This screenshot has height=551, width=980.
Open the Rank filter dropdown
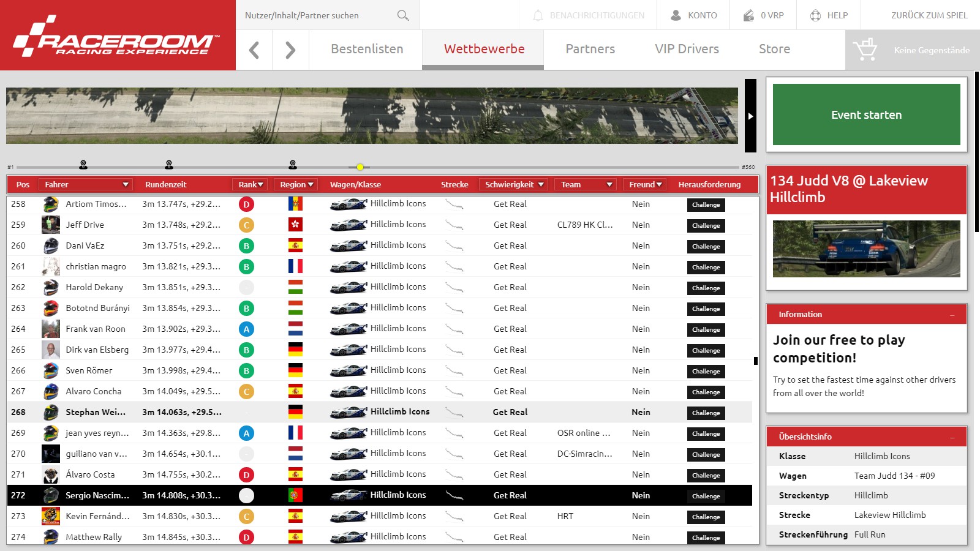(250, 184)
